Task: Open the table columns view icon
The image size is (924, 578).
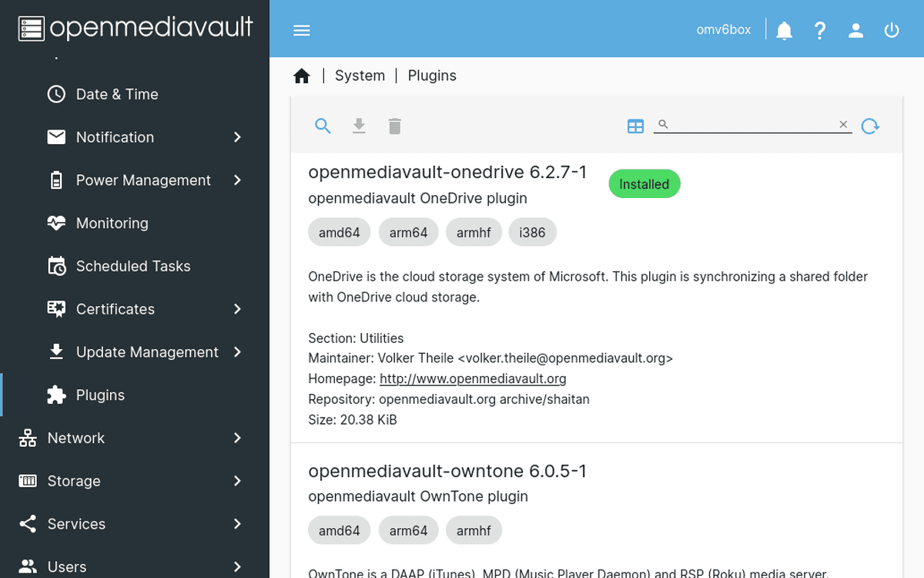Action: (x=635, y=126)
